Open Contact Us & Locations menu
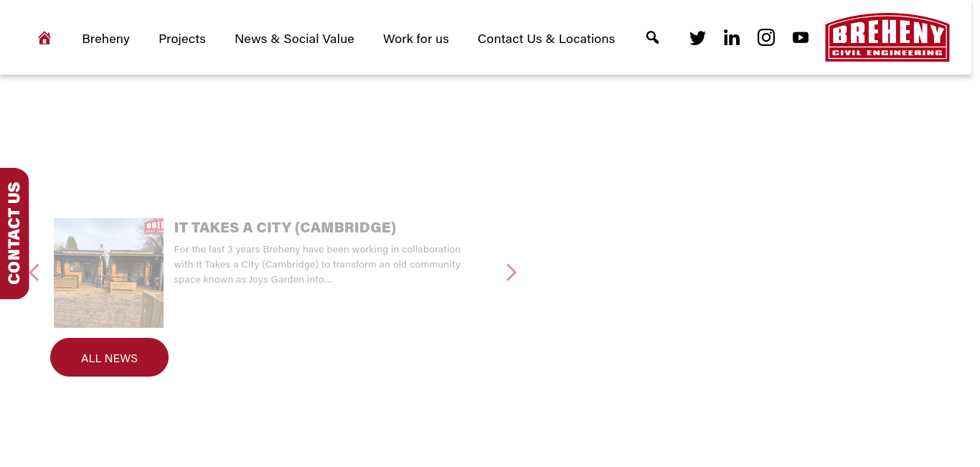 coord(546,39)
